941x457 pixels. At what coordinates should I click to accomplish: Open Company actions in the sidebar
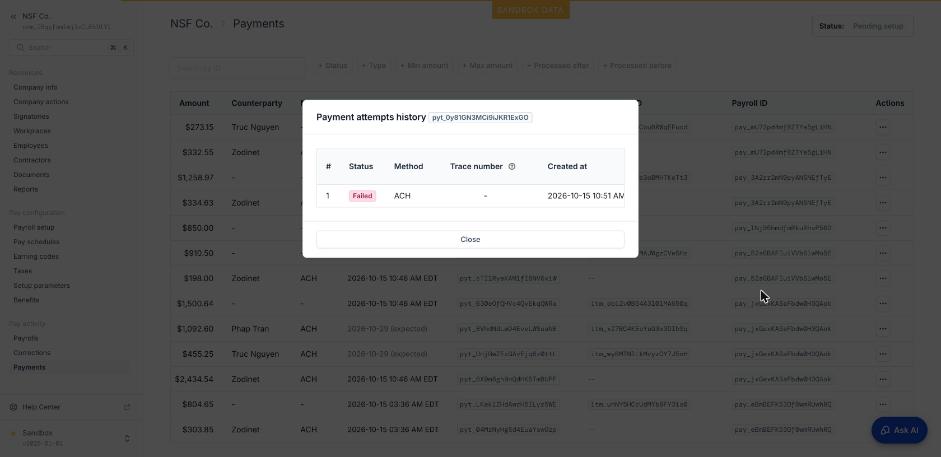[41, 102]
